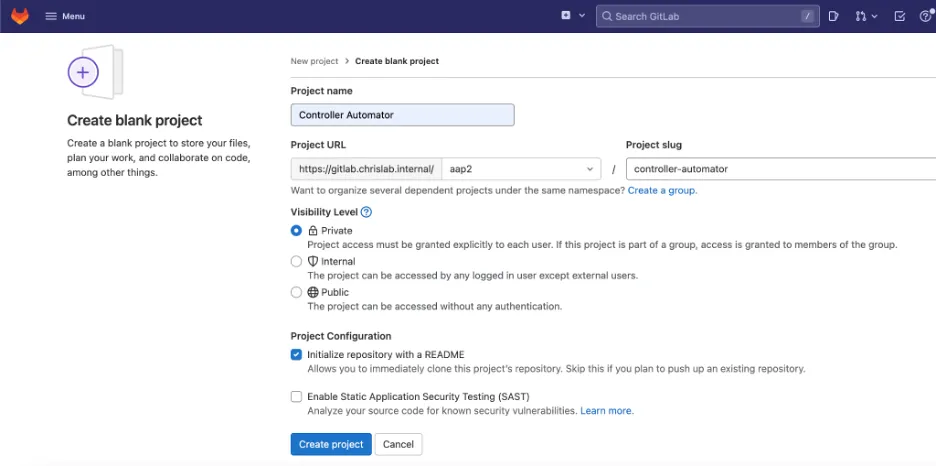Open the aap2 namespace dropdown
Viewport: 936px width, 466px height.
click(x=521, y=169)
